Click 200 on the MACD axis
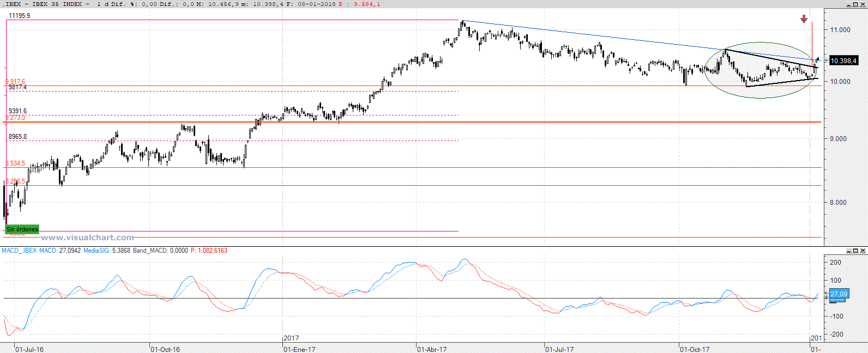This screenshot has width=868, height=353. coord(835,263)
